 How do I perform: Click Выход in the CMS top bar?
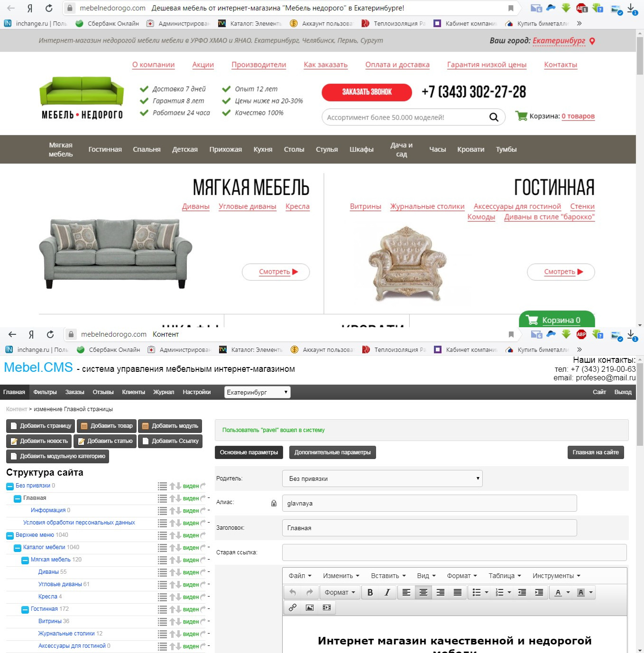point(623,392)
